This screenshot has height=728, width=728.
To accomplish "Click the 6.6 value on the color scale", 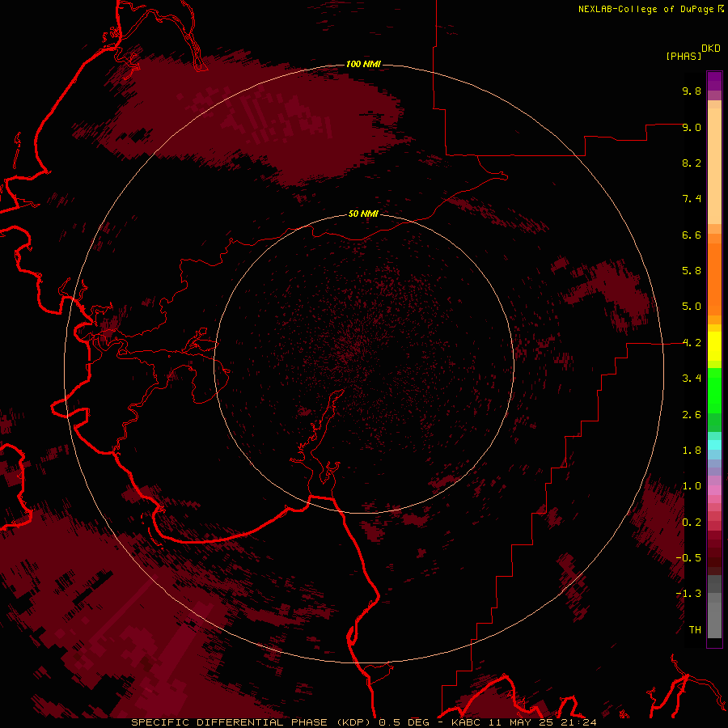I will (x=692, y=235).
